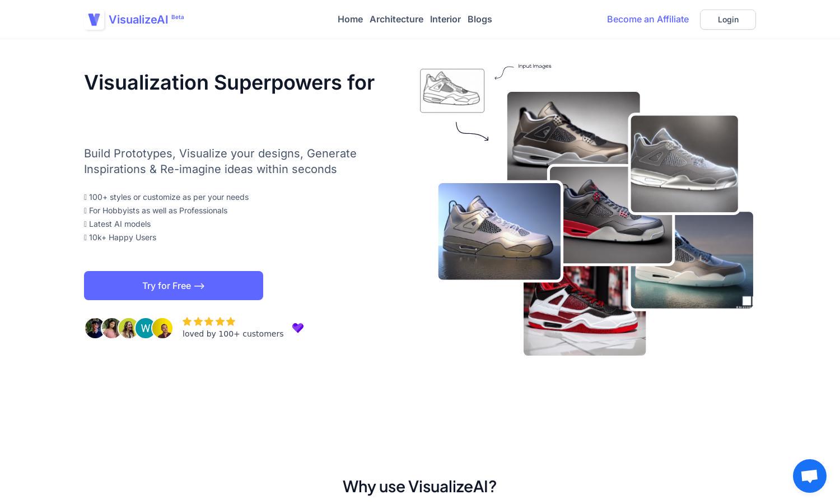Click the five-star rating icons

point(209,321)
